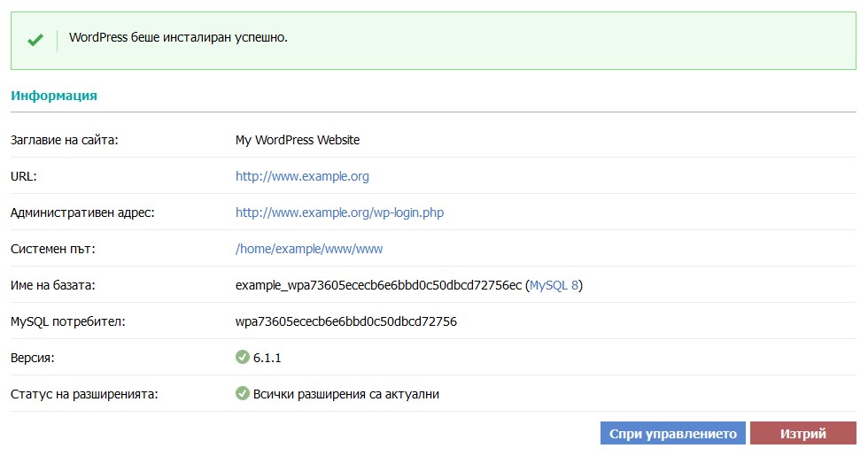
Task: Select the My WordPress Website title value
Action: click(298, 140)
